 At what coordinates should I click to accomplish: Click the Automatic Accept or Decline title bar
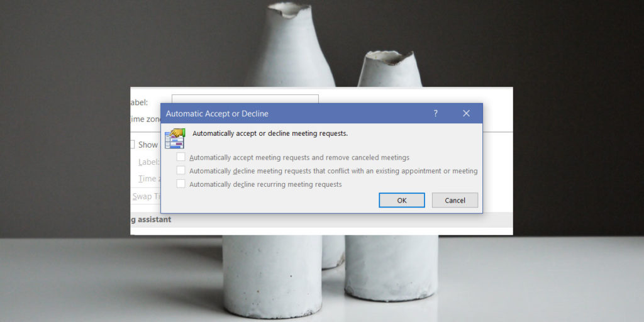(x=283, y=113)
